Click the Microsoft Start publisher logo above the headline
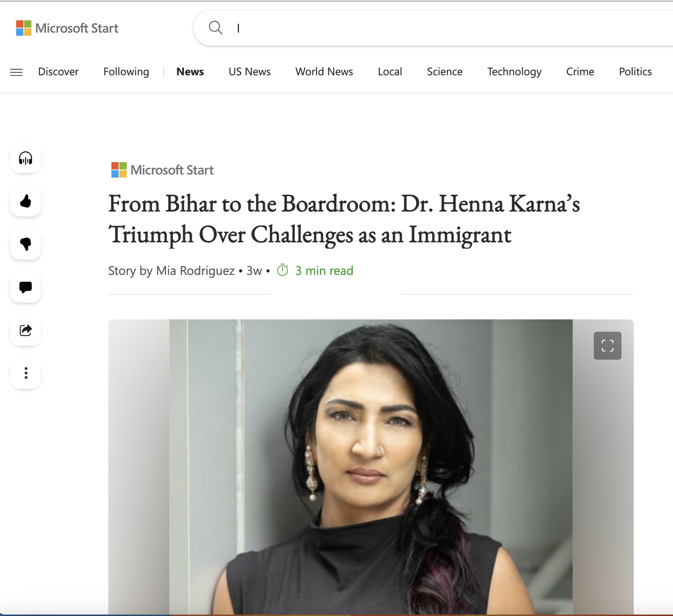673x616 pixels. click(162, 170)
